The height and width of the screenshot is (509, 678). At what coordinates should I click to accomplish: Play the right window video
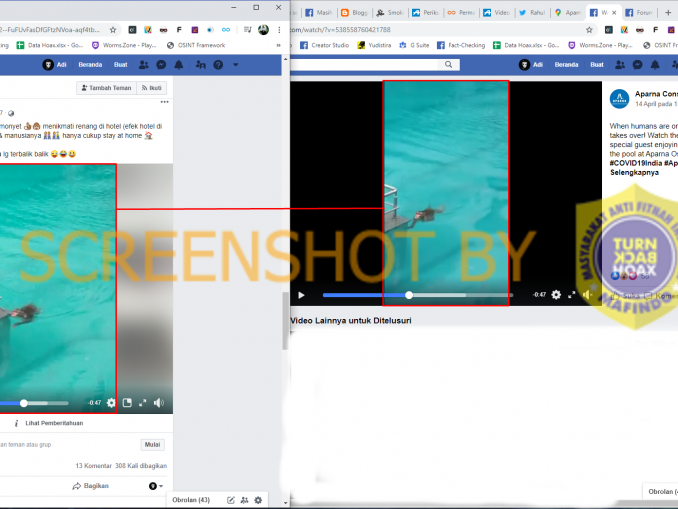(301, 295)
